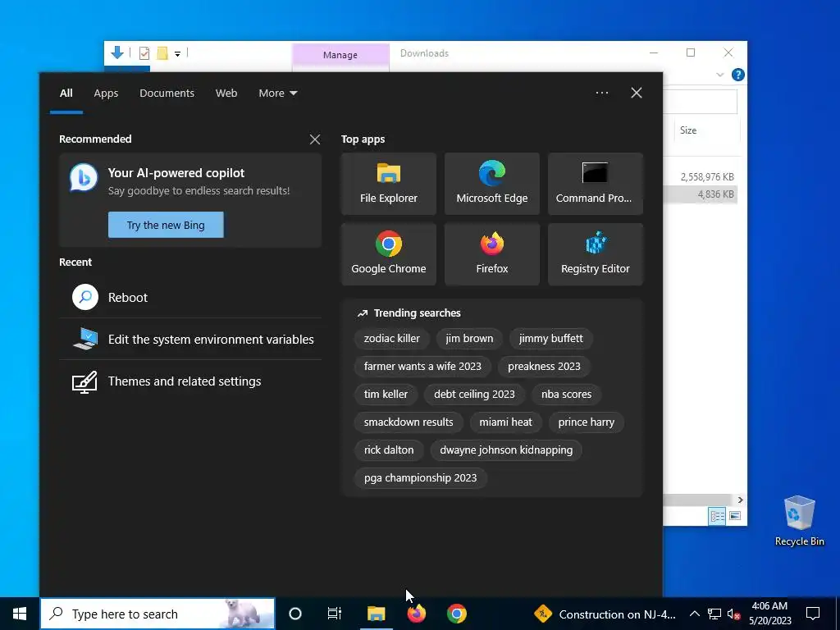Expand the Explorer ribbon chevron
Viewport: 840px width, 630px height.
(720, 75)
